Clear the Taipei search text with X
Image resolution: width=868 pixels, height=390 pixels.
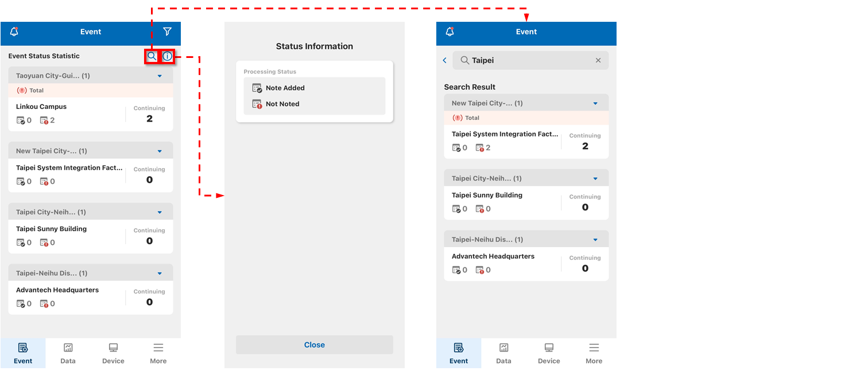tap(598, 60)
